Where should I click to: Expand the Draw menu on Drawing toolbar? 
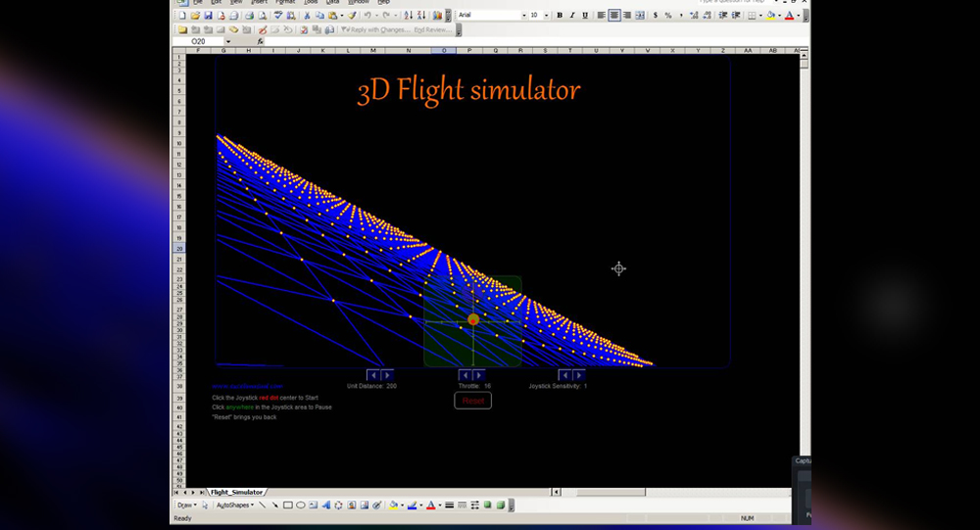coord(187,505)
